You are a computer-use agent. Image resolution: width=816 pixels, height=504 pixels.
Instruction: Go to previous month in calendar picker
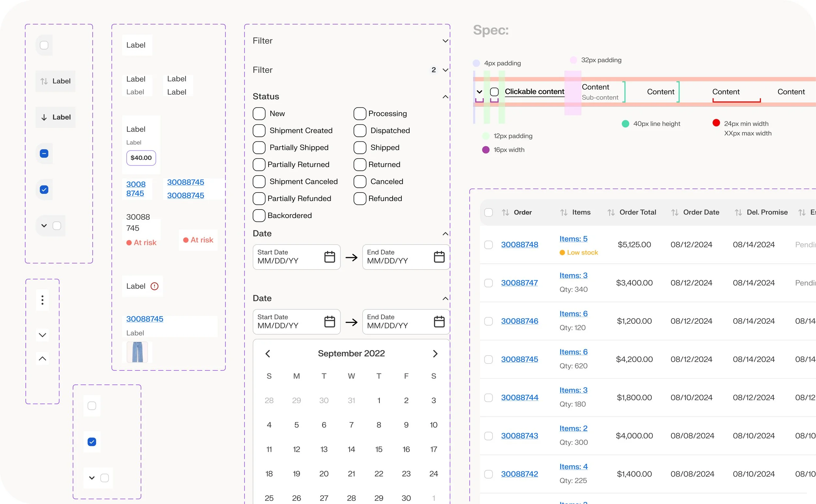[268, 354]
